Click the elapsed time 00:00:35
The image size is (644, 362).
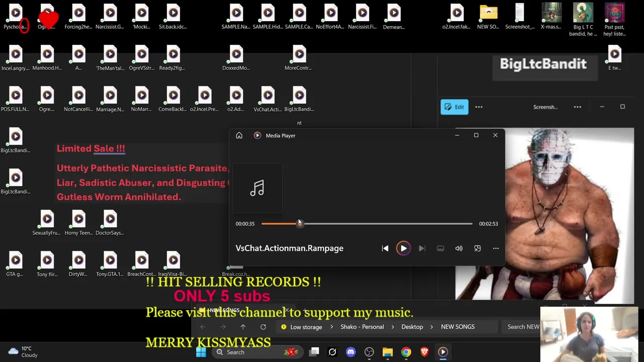coord(245,224)
